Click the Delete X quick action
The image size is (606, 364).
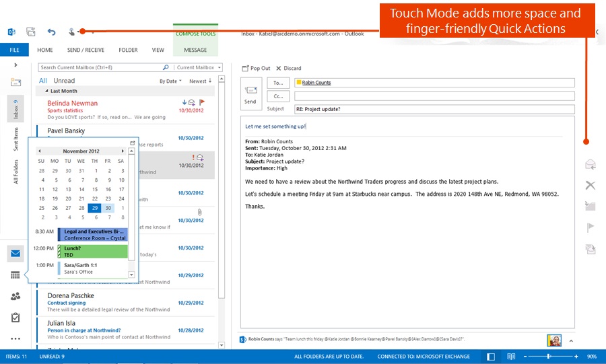[x=591, y=186]
